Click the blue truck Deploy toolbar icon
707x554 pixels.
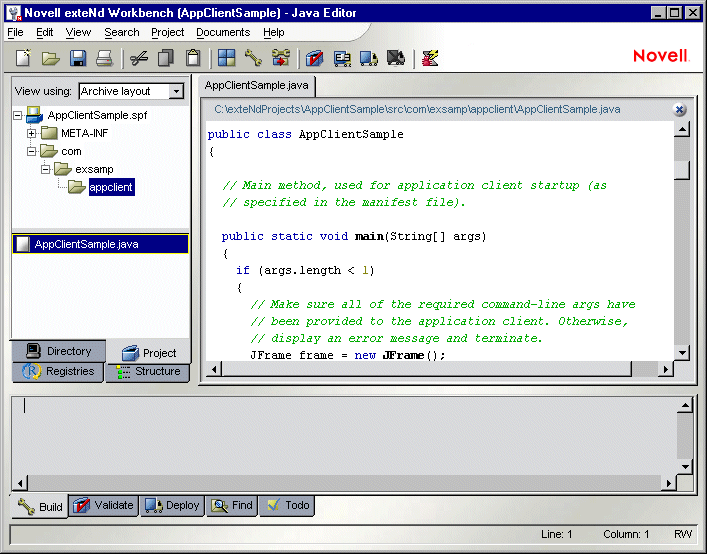tap(369, 58)
